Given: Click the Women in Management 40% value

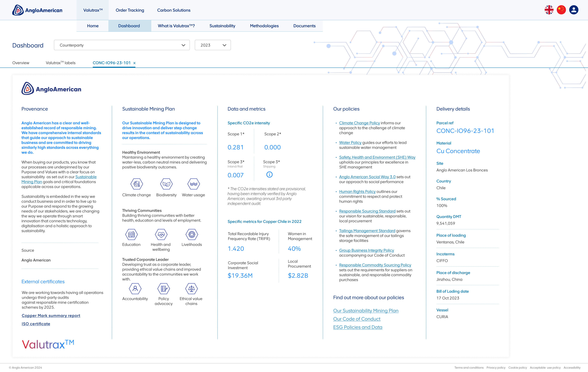Looking at the screenshot, I should click(x=294, y=248).
